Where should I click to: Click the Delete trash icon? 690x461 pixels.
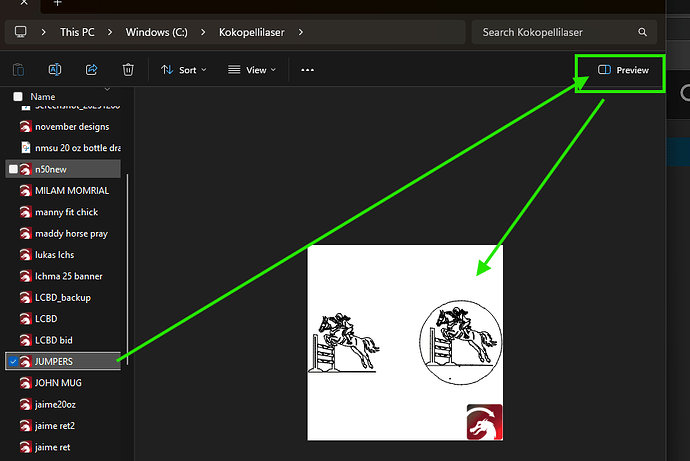point(128,70)
